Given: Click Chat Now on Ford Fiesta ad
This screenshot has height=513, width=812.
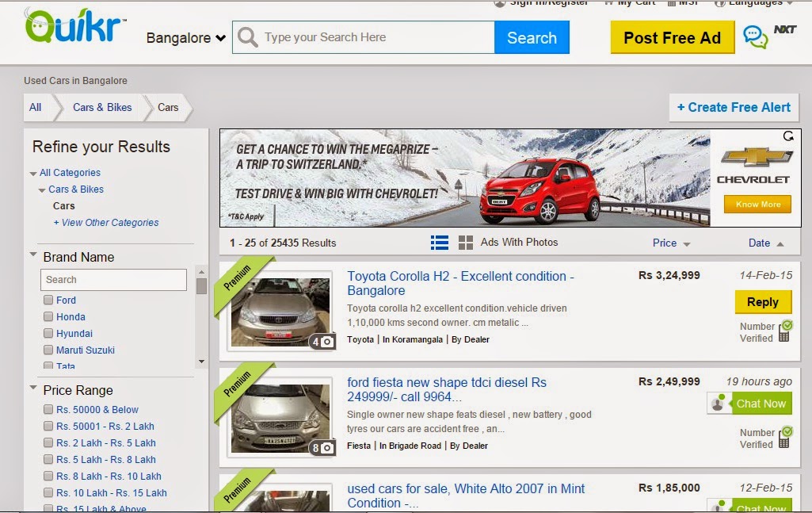Looking at the screenshot, I should coord(761,403).
